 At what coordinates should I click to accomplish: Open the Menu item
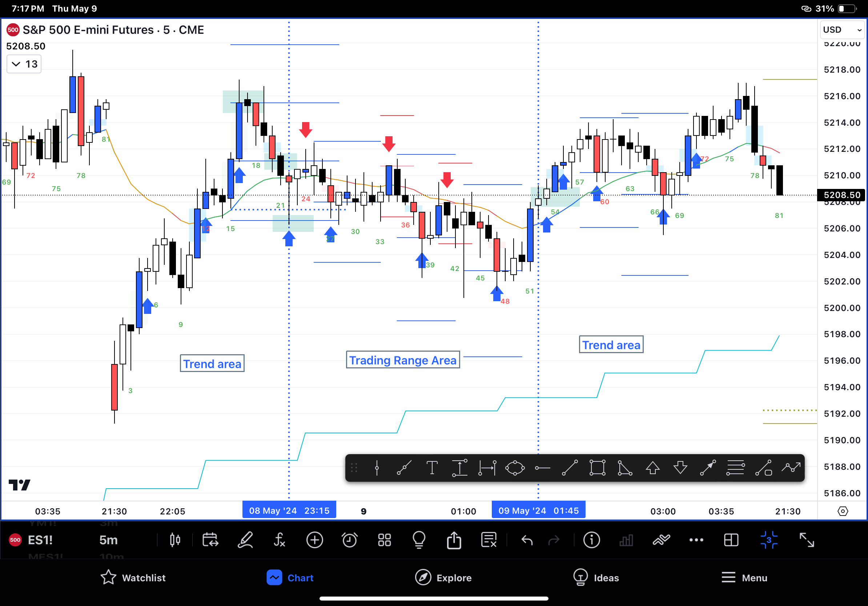tap(744, 578)
